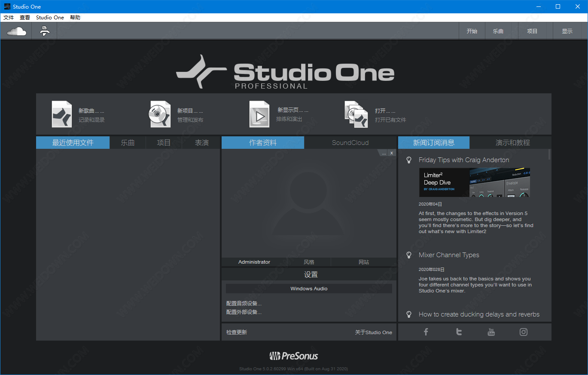Select the SoundCloud tab
588x375 pixels.
(350, 143)
